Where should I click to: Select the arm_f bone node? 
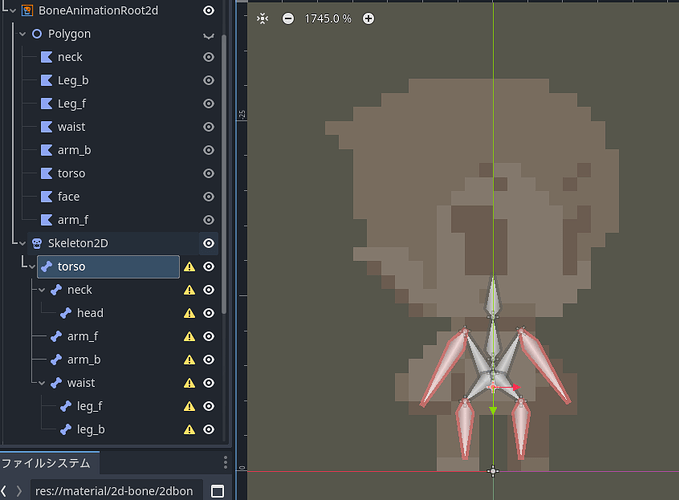[82, 336]
